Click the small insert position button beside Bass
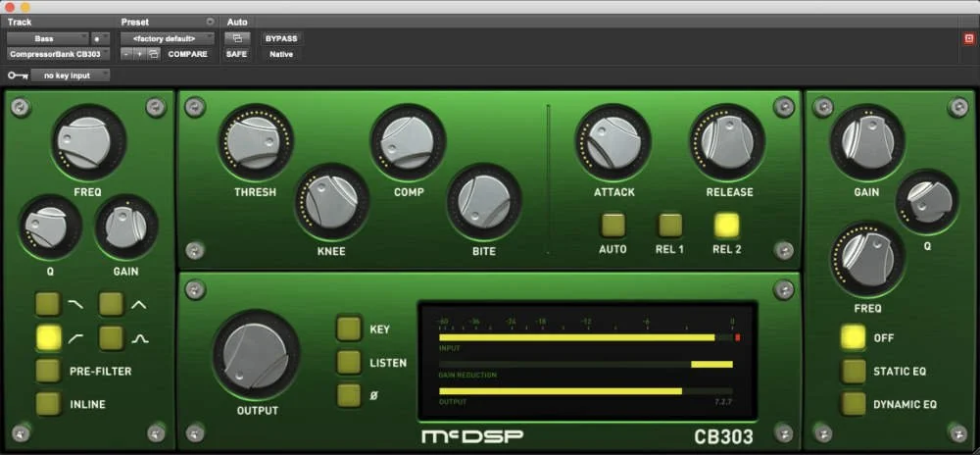This screenshot has width=980, height=455. [101, 39]
